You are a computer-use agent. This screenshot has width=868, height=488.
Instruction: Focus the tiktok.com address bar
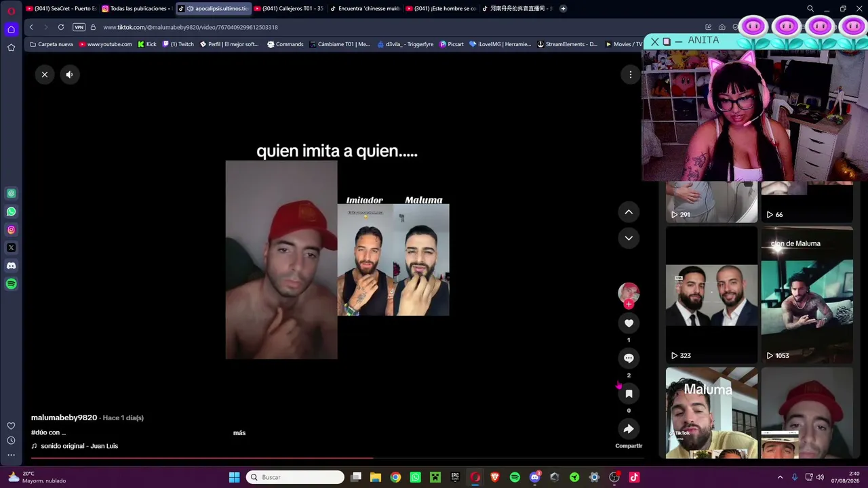(x=400, y=27)
